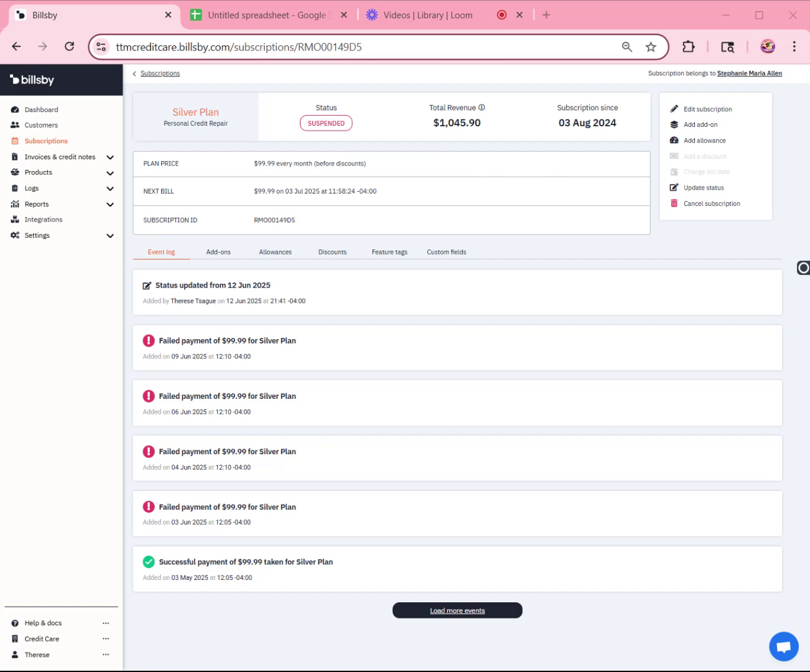
Task: Open the Credit Care ellipsis menu
Action: coord(106,638)
